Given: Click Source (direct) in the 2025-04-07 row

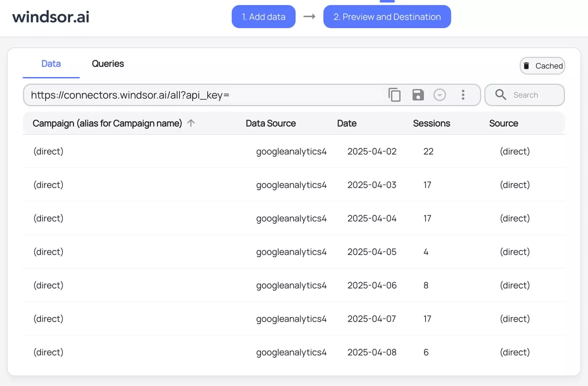Looking at the screenshot, I should click(515, 319).
